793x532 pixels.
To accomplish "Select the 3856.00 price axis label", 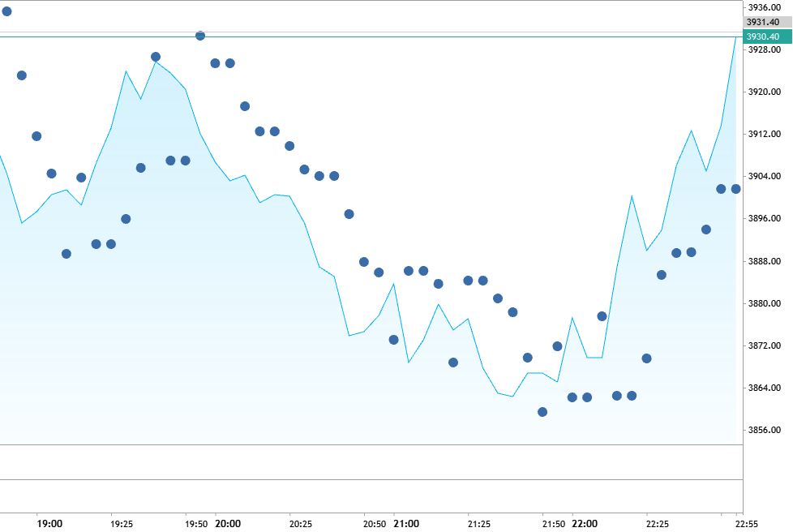I will pos(763,430).
